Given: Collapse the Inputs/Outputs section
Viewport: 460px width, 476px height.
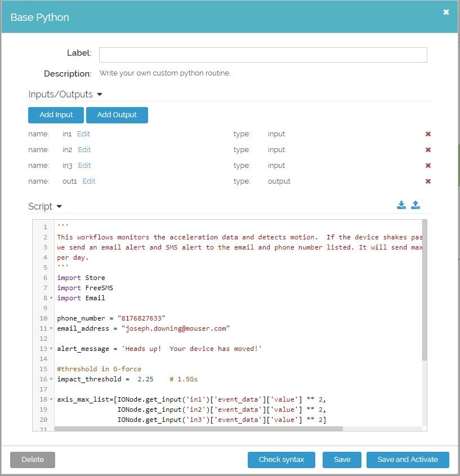Looking at the screenshot, I should [99, 95].
